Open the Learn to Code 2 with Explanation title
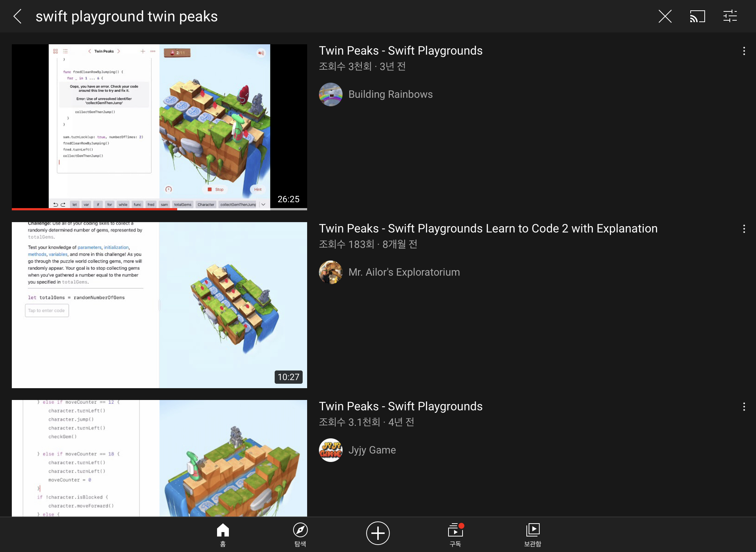This screenshot has width=756, height=552. click(x=488, y=228)
